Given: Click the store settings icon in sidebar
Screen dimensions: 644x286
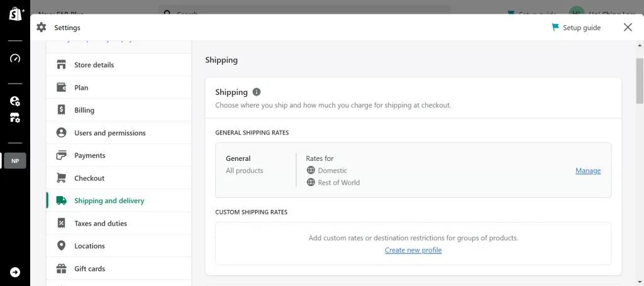Looking at the screenshot, I should tap(15, 118).
